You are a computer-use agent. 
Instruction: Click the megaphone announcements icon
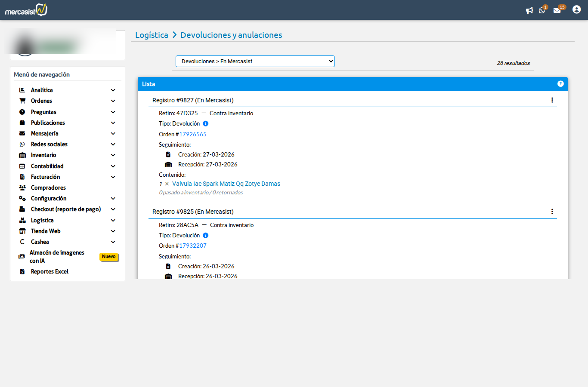(x=529, y=10)
